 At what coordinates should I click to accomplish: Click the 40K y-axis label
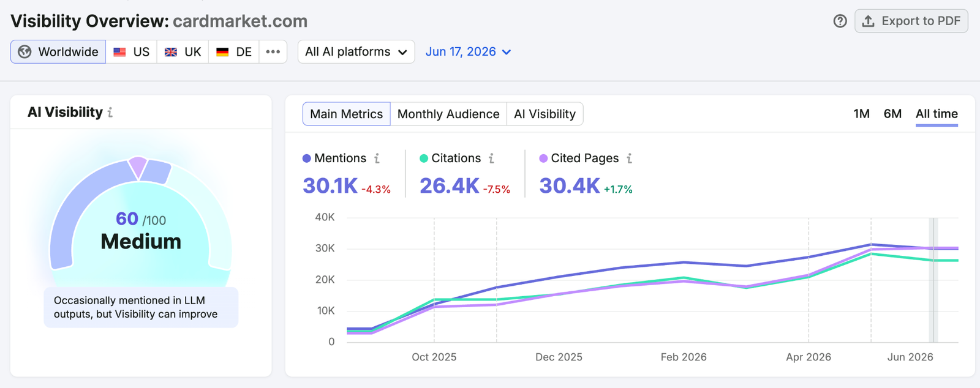(x=325, y=217)
